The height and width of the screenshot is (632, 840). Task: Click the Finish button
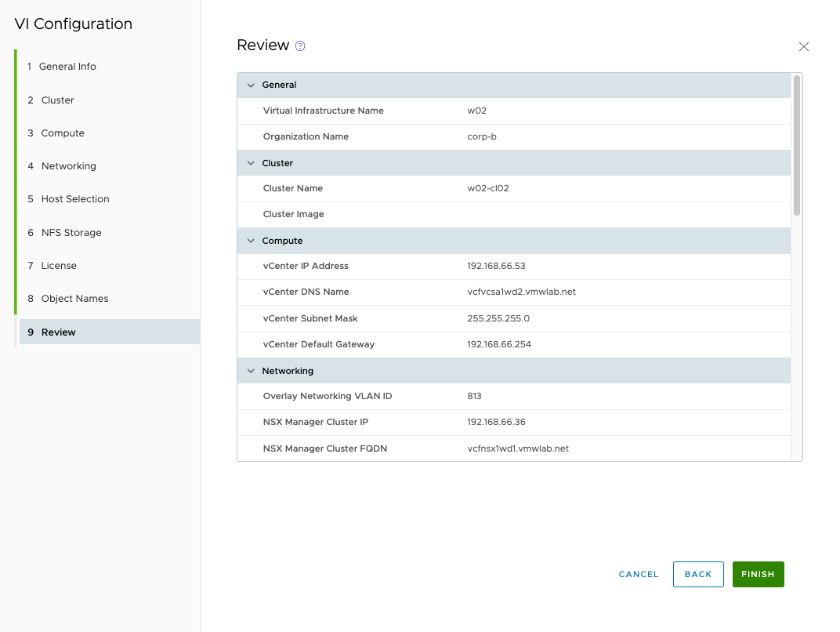(x=758, y=574)
